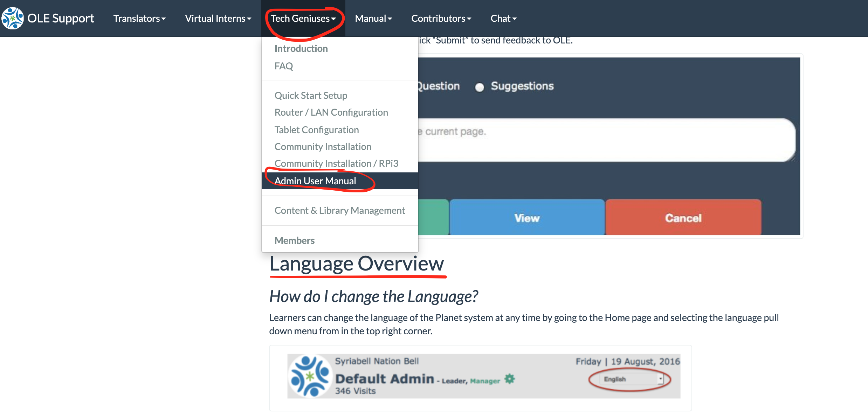Collapse the Tech Geniuses dropdown
Image resolution: width=868 pixels, height=417 pixels.
pyautogui.click(x=303, y=18)
